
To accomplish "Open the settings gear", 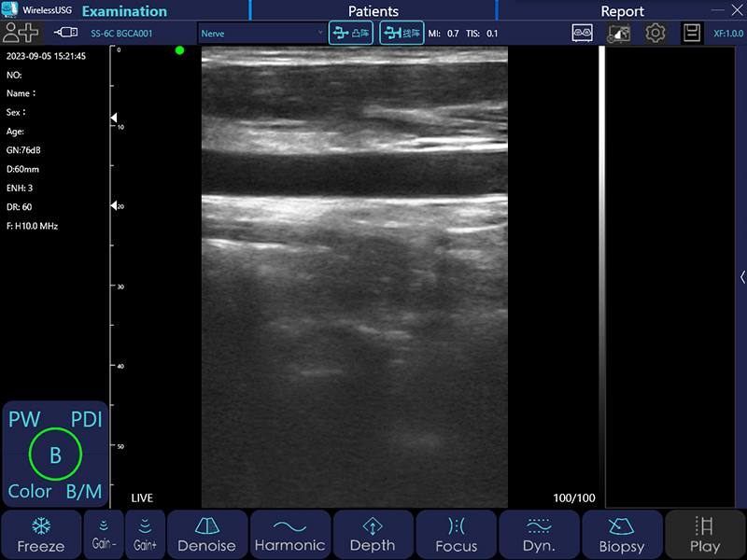I will click(655, 33).
